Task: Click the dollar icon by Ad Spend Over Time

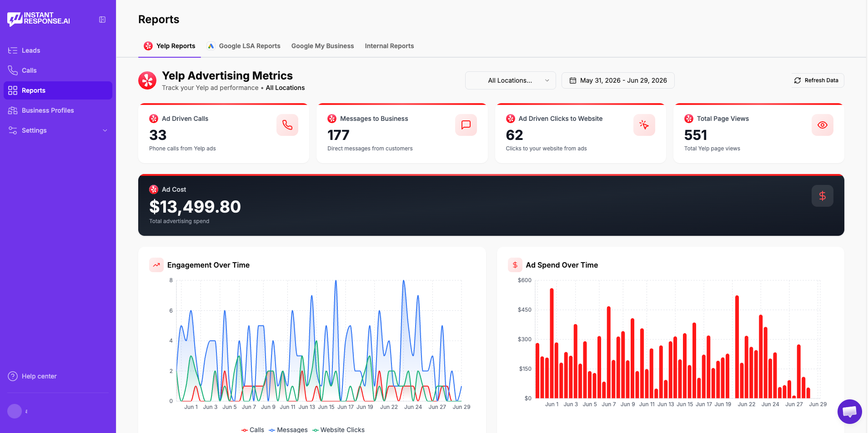Action: tap(515, 265)
